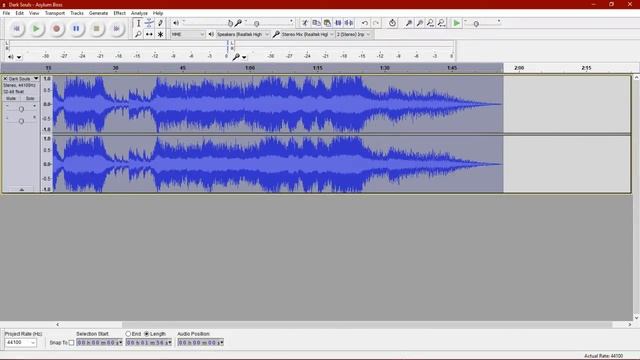Click the Skip to End transport button

click(116, 29)
